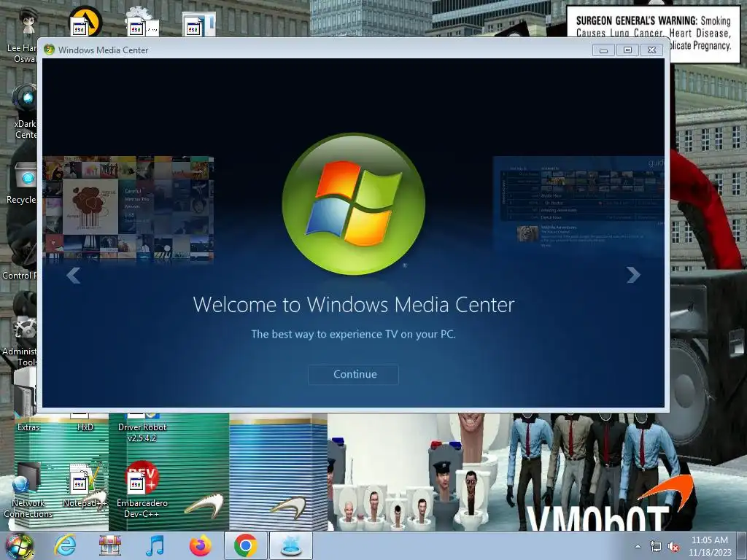Launch Internet Explorer from the taskbar
The image size is (747, 560).
65,545
